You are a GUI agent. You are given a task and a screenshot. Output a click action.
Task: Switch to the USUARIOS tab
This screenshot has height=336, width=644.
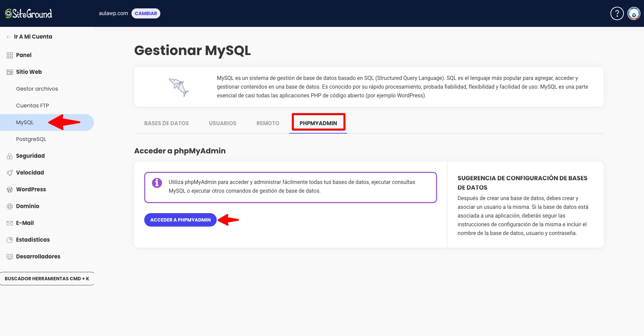pos(222,123)
